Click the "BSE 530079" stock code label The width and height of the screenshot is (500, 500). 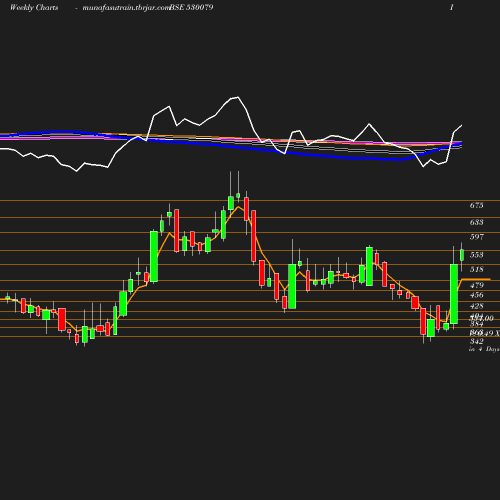[191, 8]
